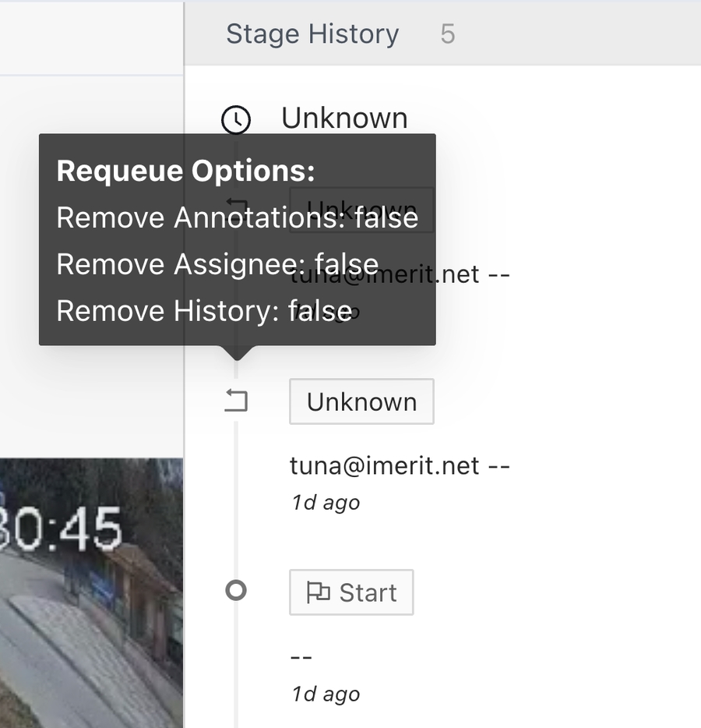The width and height of the screenshot is (701, 728).
Task: Click the Requeue Options tooltip title
Action: tap(185, 171)
